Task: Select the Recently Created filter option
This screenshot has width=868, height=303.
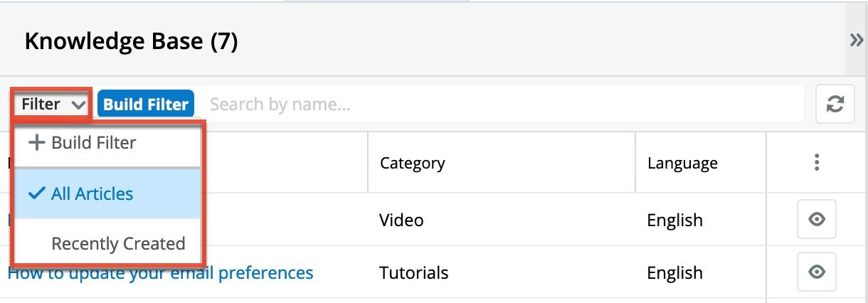Action: point(117,243)
